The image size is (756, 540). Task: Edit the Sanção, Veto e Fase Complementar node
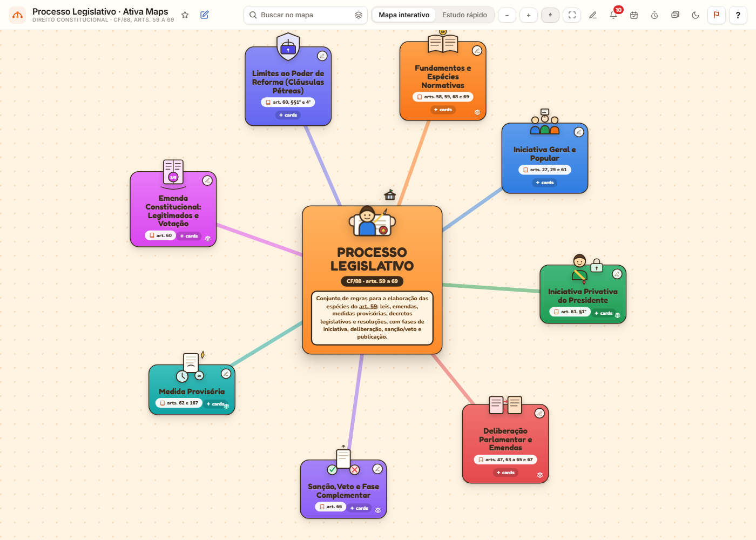(x=377, y=469)
